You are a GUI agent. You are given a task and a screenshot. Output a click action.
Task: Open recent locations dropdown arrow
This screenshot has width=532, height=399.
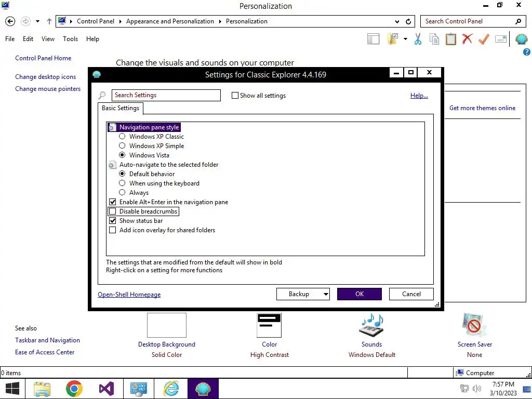[37, 21]
